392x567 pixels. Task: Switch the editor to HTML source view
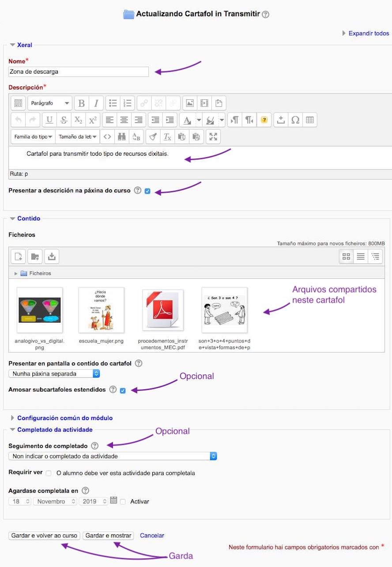pyautogui.click(x=107, y=136)
